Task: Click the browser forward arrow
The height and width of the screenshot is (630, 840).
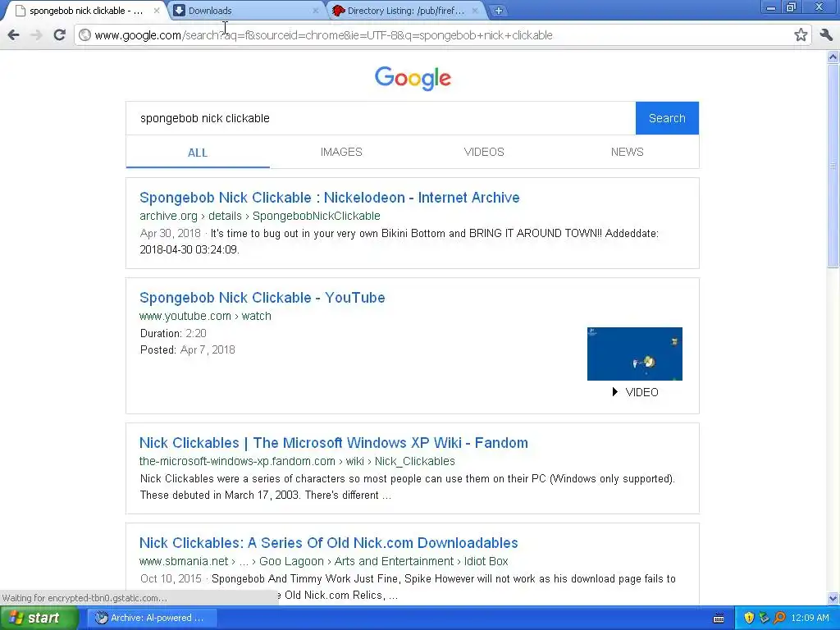Action: (x=36, y=35)
